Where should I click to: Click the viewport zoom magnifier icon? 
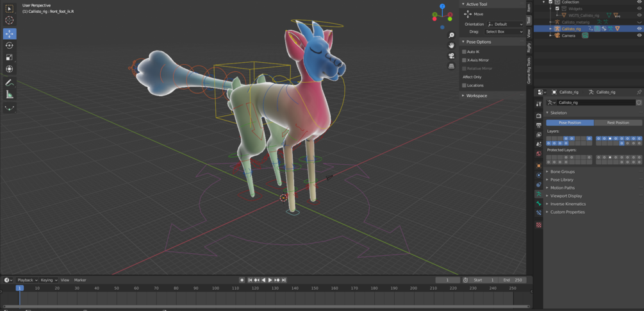pyautogui.click(x=451, y=35)
